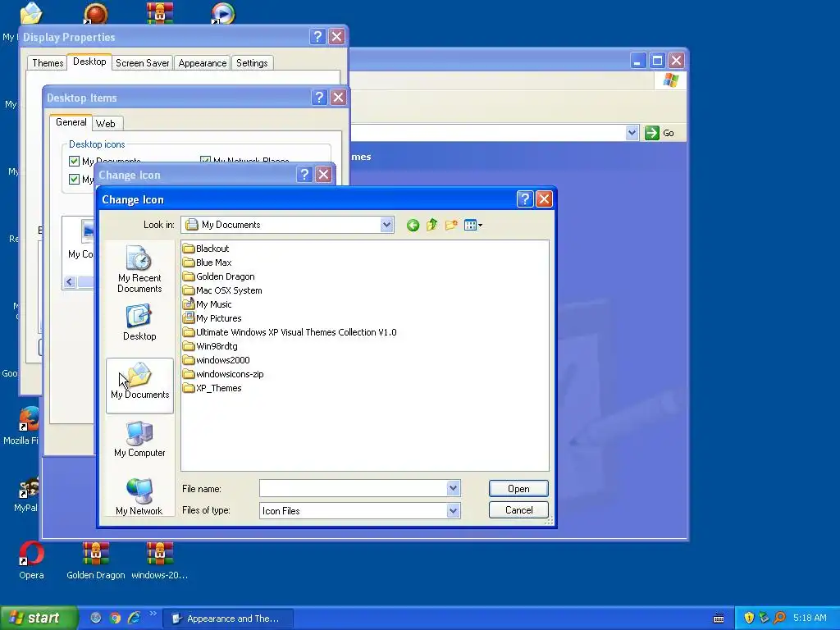840x630 pixels.
Task: Select the windowsicons-zip folder
Action: pyautogui.click(x=223, y=374)
